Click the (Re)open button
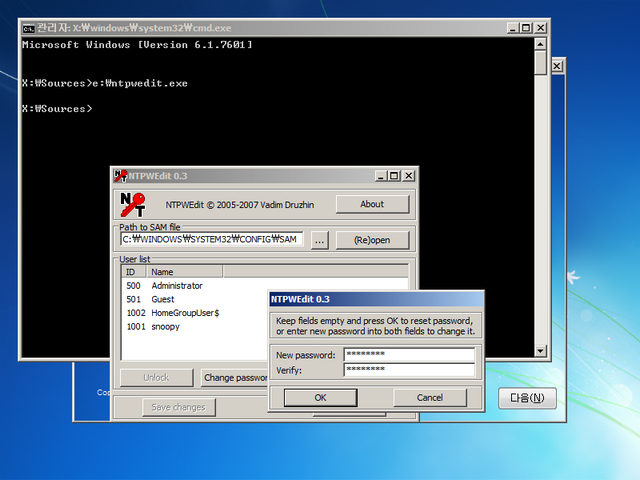This screenshot has height=480, width=640. point(372,240)
